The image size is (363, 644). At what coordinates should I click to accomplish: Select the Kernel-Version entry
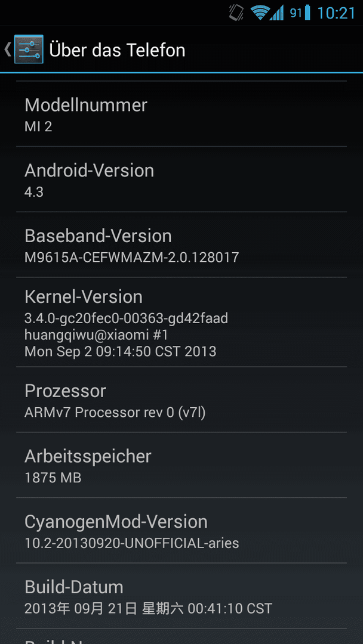181,322
